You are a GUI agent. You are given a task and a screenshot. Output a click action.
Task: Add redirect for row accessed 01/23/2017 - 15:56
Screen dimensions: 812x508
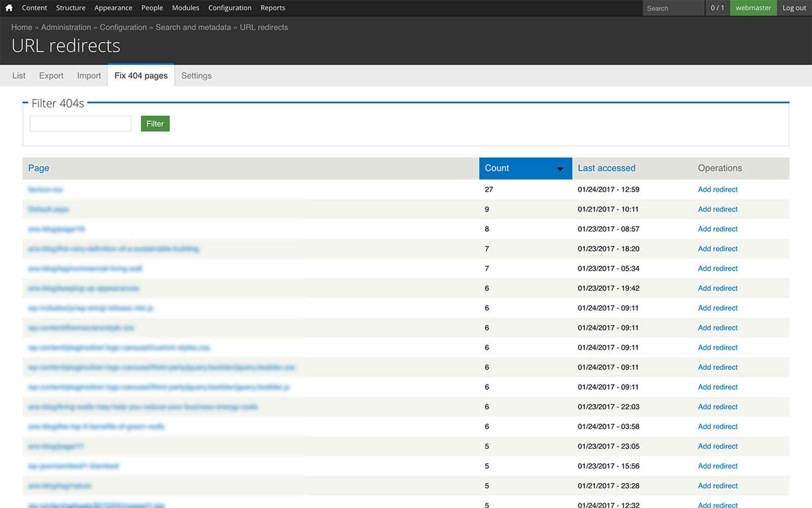718,466
